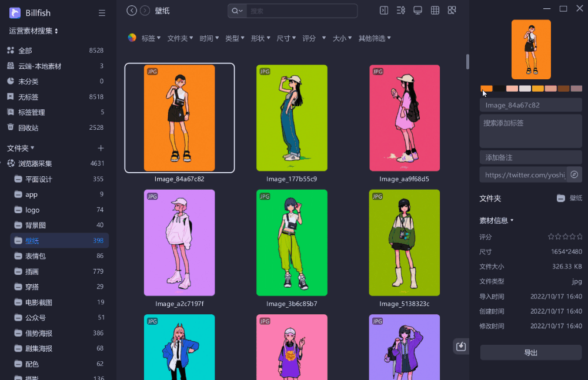Click the 添加备注 note field
The width and height of the screenshot is (588, 380).
pos(530,157)
